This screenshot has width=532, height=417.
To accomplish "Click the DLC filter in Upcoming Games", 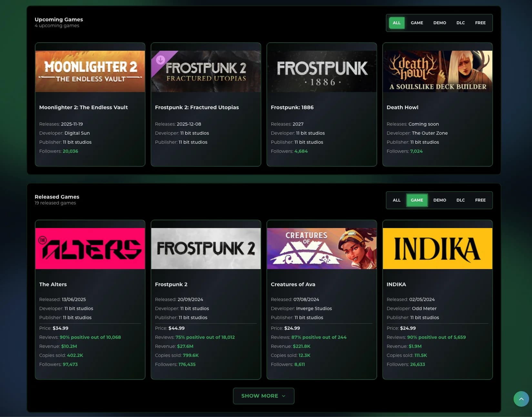I will [x=460, y=23].
